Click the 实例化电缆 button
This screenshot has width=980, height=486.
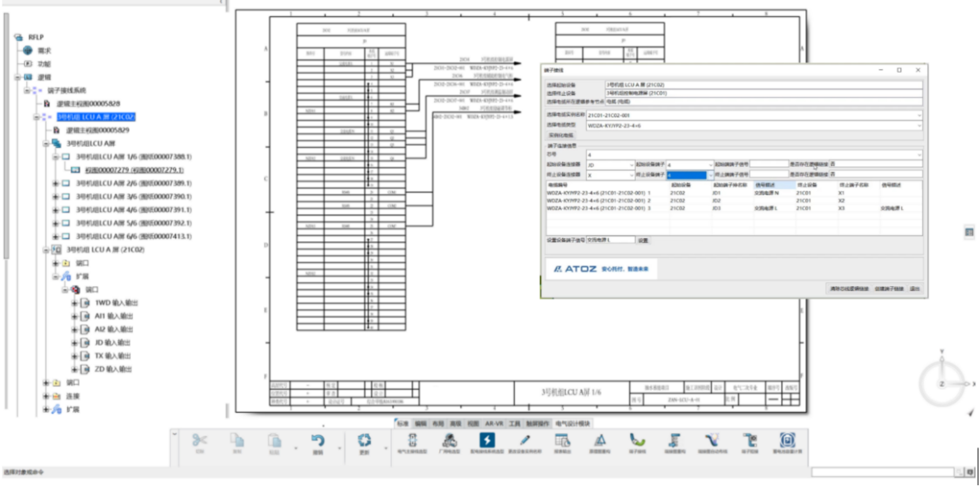click(561, 136)
